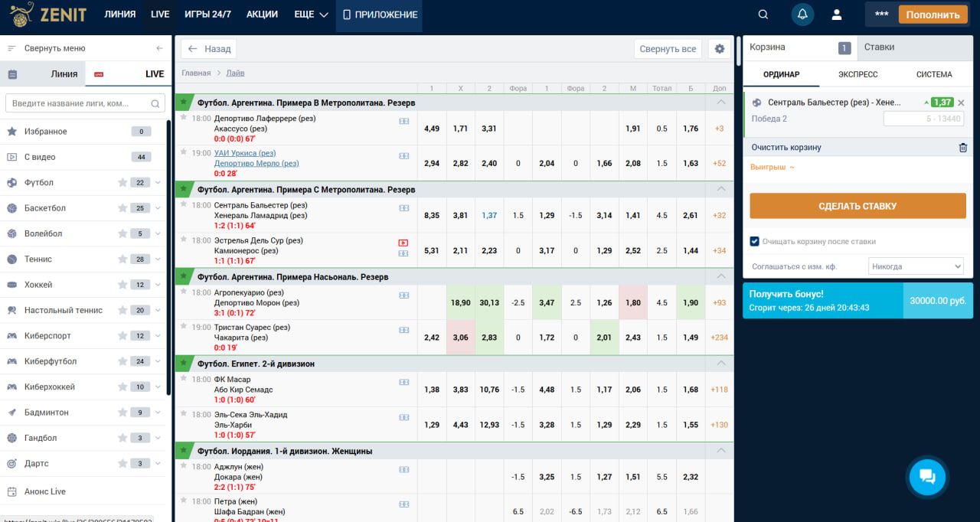Collapse Примера В Метрополитана league section

720,102
